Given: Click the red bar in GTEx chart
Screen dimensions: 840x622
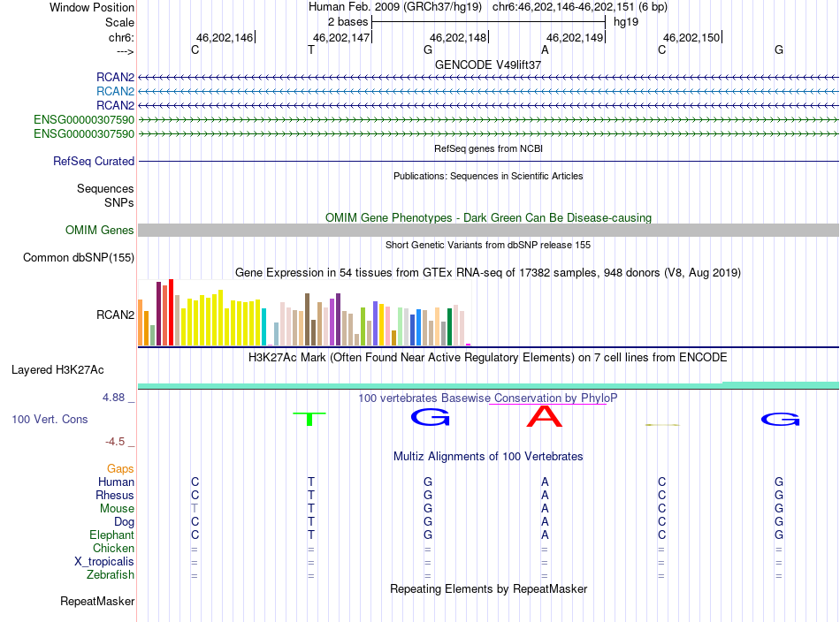Looking at the screenshot, I should pyautogui.click(x=171, y=313).
